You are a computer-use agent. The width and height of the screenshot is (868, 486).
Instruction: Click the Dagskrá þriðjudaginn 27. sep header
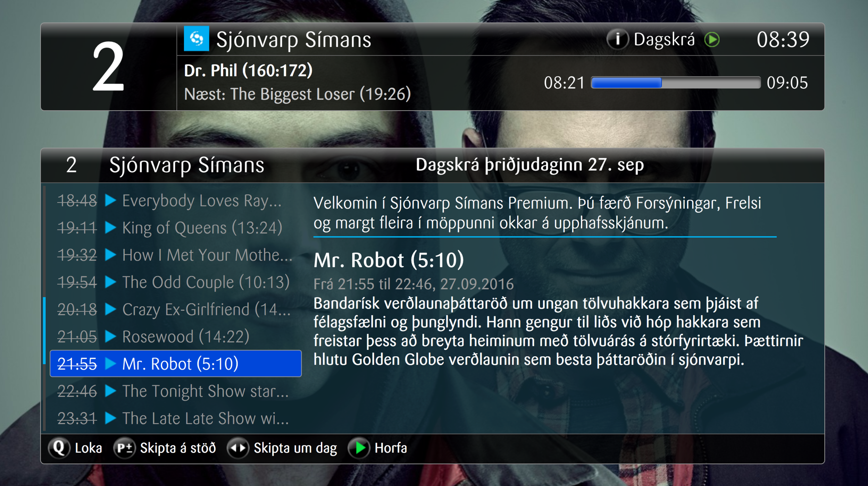tap(530, 165)
